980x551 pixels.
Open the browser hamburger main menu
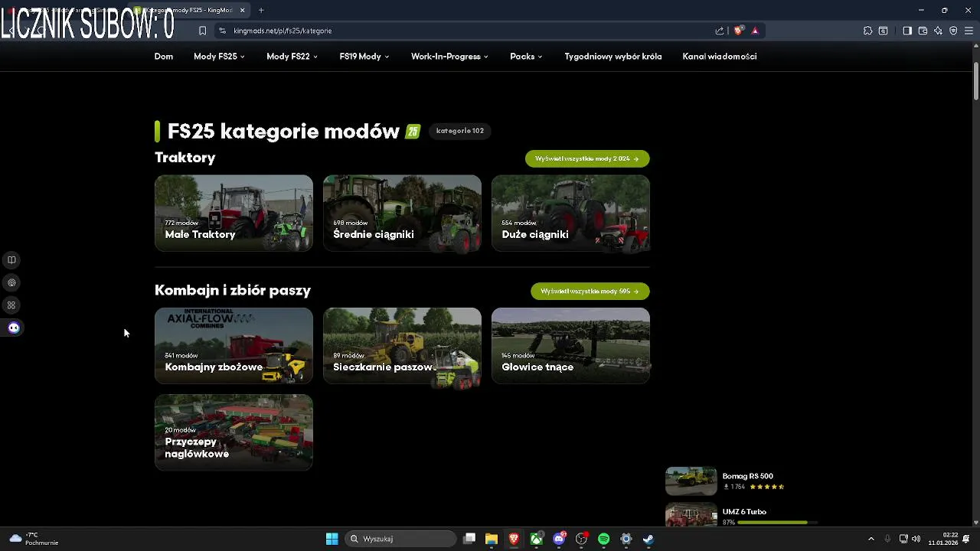969,31
